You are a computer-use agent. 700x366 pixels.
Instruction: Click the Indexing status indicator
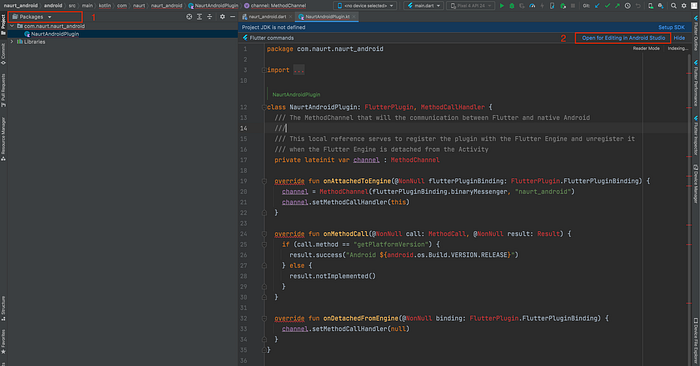tap(678, 48)
